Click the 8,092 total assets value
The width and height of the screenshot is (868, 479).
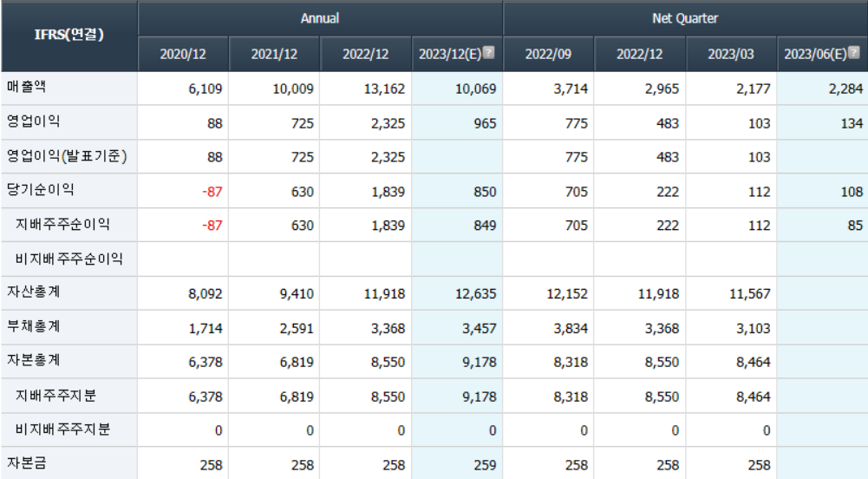pos(205,293)
